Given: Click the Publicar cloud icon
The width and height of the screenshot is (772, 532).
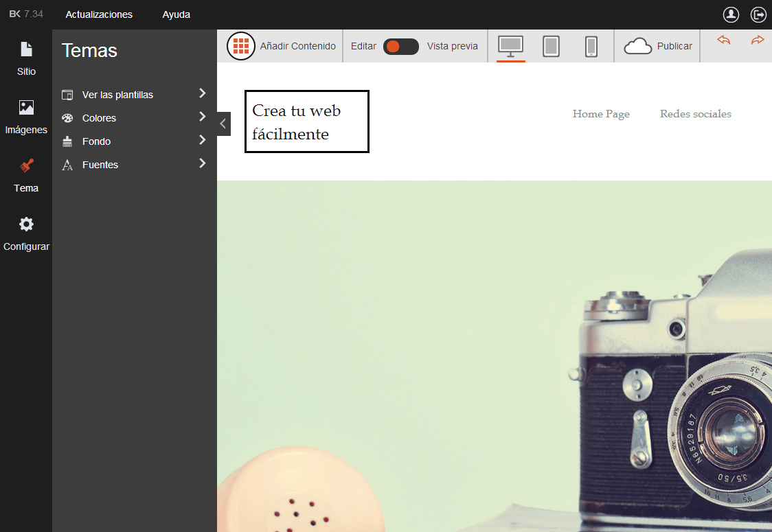Looking at the screenshot, I should (637, 46).
